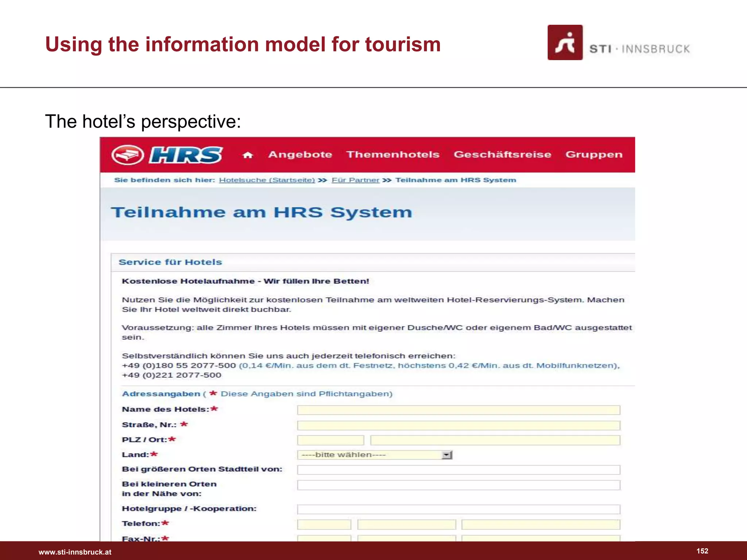Click the 'Teilnahme am HRS System' page title
This screenshot has height=560, width=747.
click(262, 213)
